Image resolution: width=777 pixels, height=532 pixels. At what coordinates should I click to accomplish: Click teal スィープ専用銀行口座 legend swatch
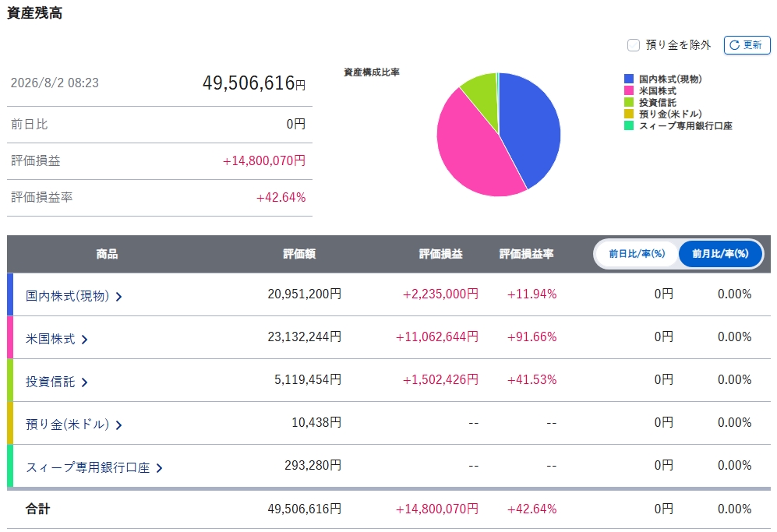tap(629, 125)
